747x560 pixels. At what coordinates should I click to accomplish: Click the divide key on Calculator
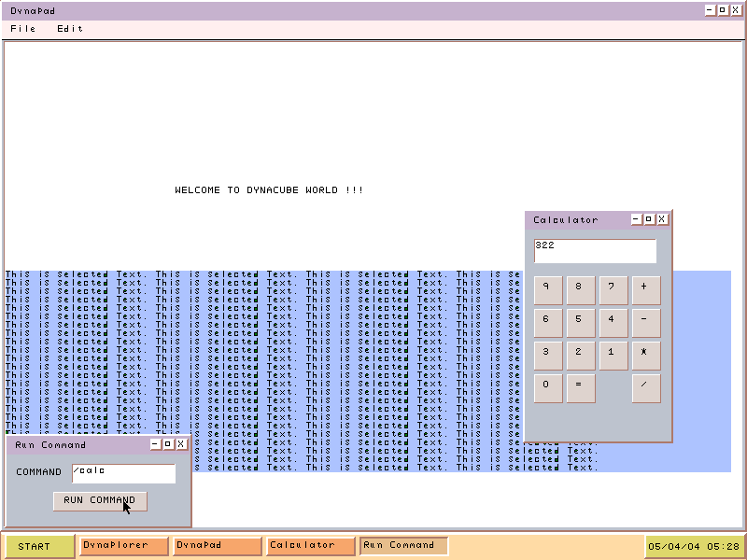click(646, 388)
